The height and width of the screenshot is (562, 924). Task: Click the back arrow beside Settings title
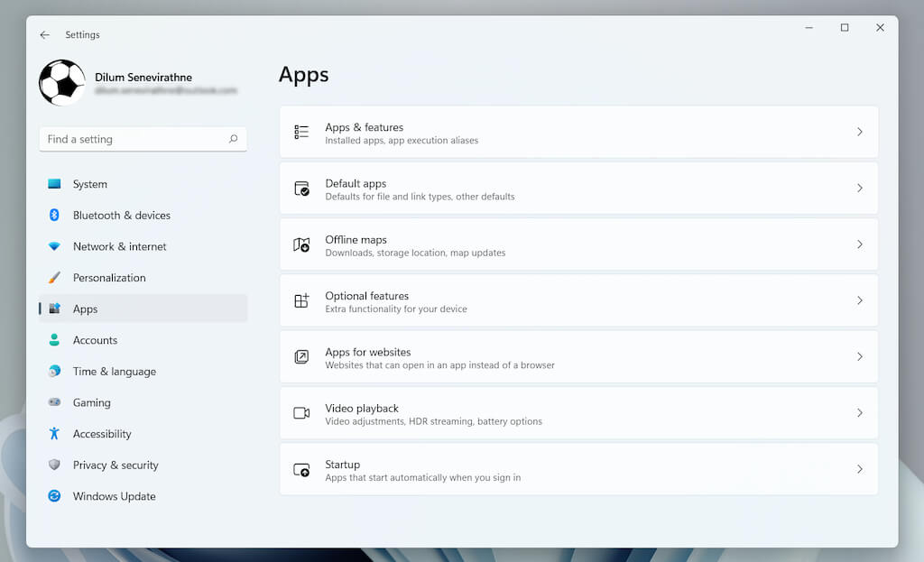coord(44,35)
